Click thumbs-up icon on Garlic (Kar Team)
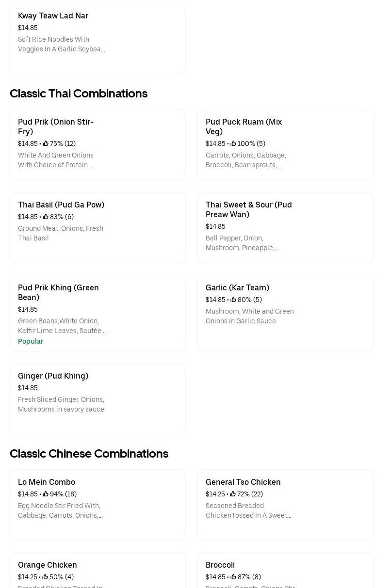 pyautogui.click(x=233, y=300)
